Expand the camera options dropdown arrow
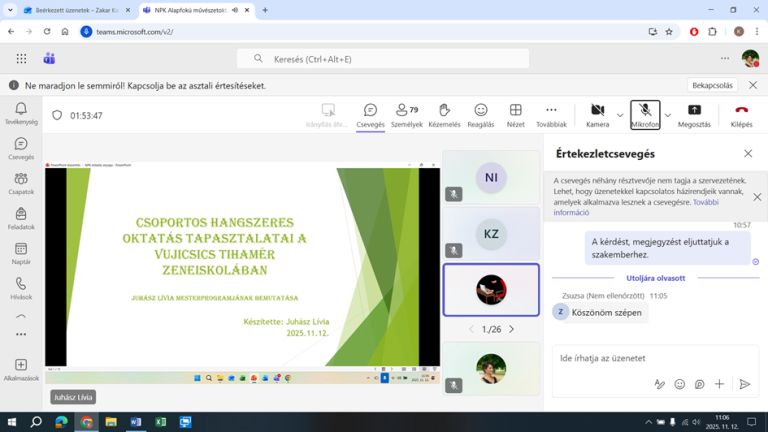Screen dimensions: 768x432 (x=620, y=114)
